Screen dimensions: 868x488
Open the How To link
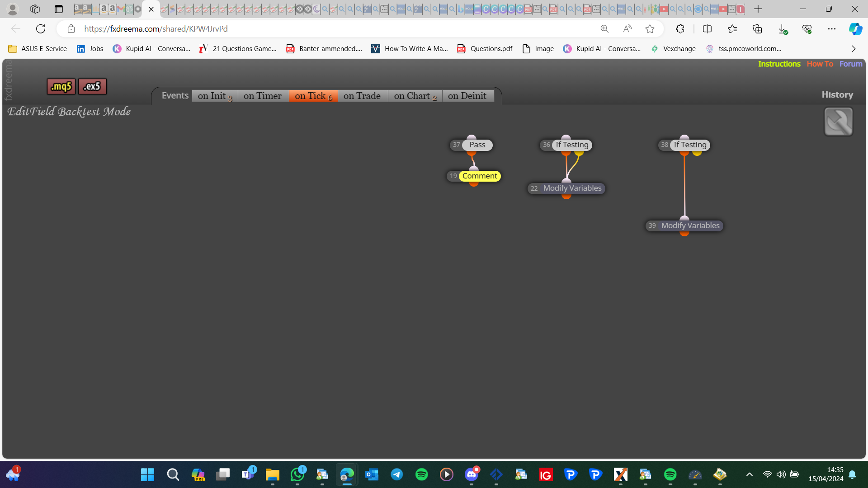[x=820, y=64]
